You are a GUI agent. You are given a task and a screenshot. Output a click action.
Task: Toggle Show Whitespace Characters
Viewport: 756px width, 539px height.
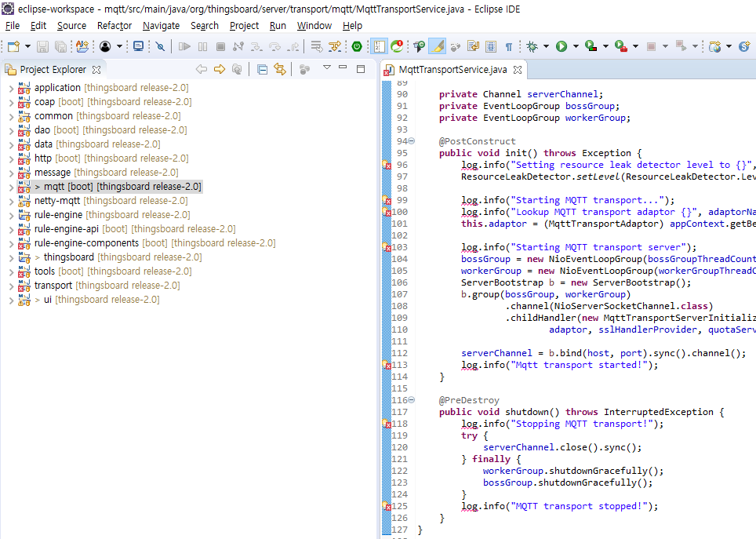(x=507, y=47)
